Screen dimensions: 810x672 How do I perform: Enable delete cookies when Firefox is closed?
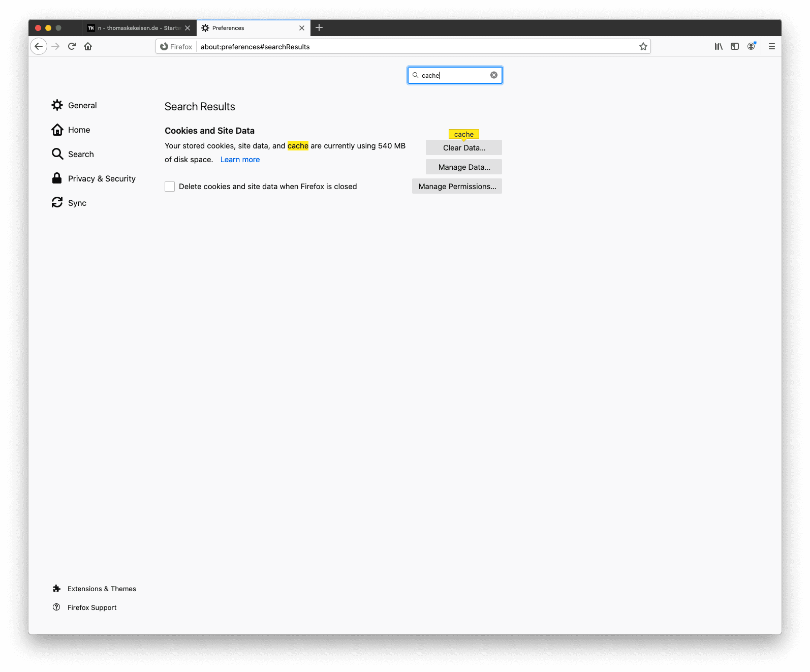point(170,187)
